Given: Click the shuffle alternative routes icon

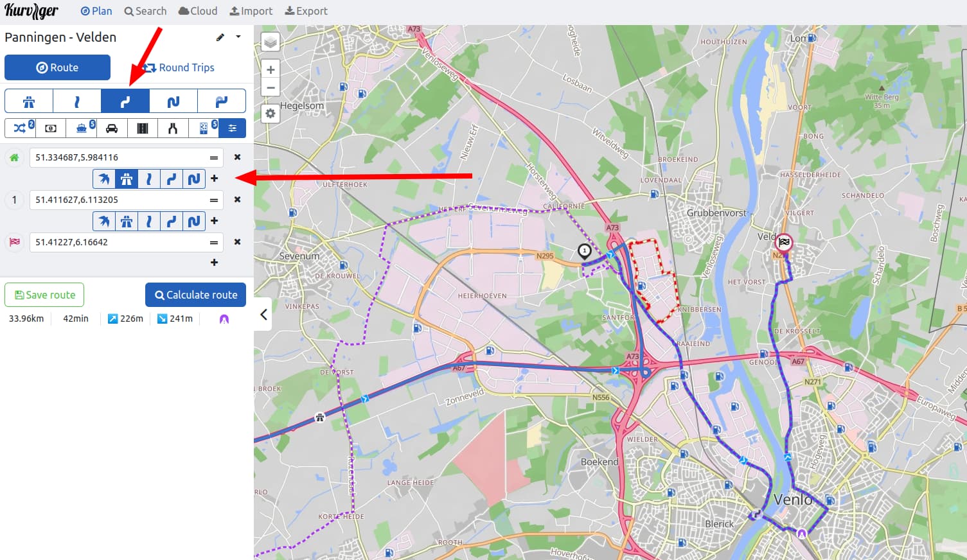Looking at the screenshot, I should tap(20, 128).
